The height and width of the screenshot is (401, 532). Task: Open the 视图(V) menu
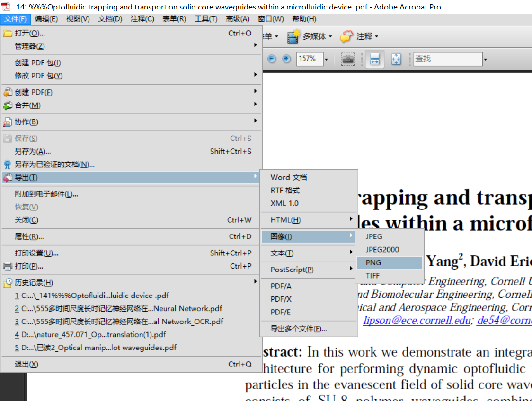pyautogui.click(x=78, y=19)
